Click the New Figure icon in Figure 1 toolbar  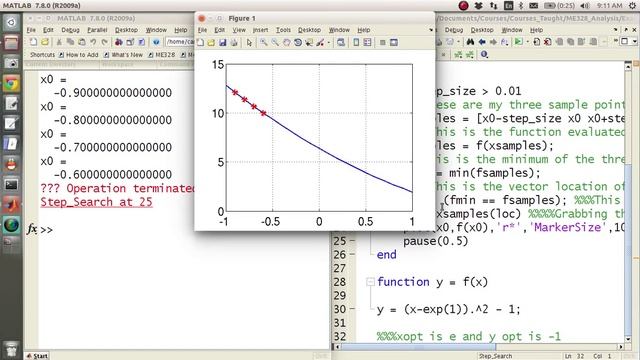pyautogui.click(x=200, y=42)
